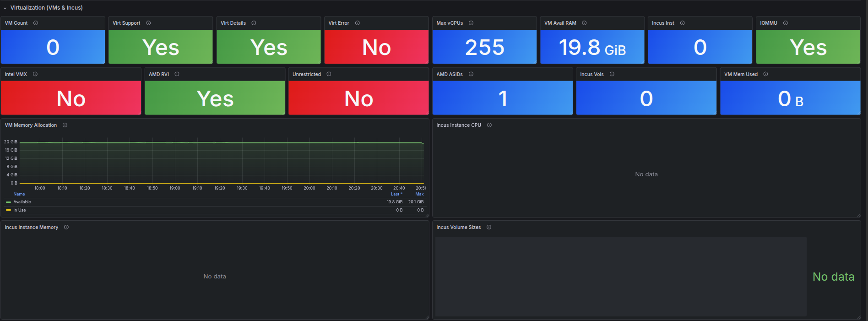Screen dimensions: 868x321
Task: Toggle the In Use series in the legend
Action: 20,210
